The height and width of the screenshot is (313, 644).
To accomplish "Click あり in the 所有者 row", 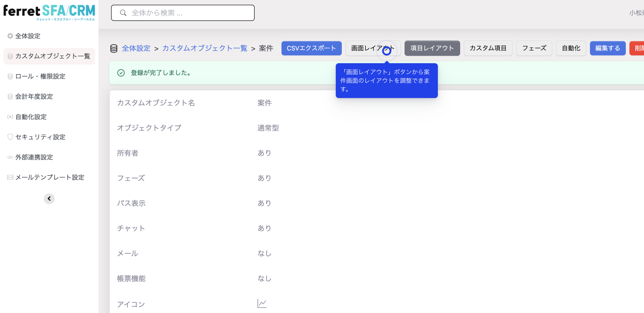I will [264, 153].
